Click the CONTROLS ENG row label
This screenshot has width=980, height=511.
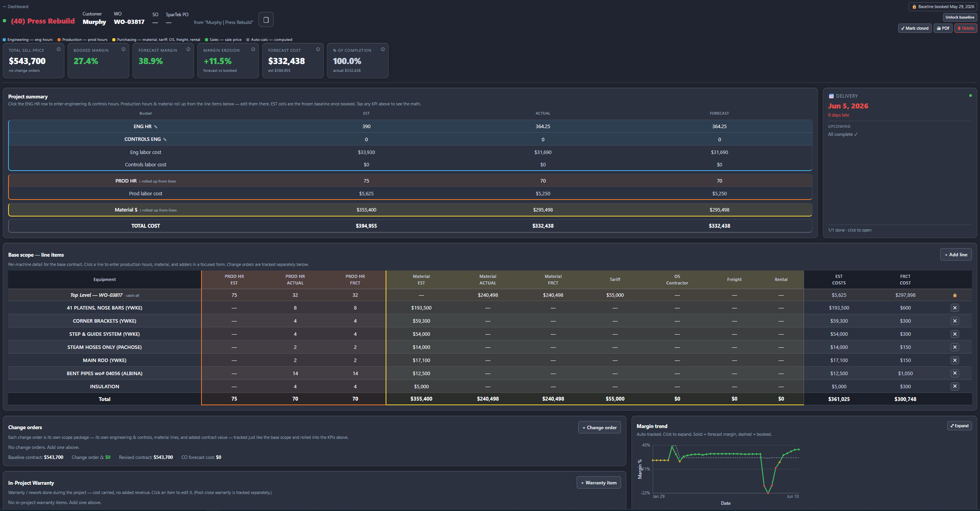(142, 139)
